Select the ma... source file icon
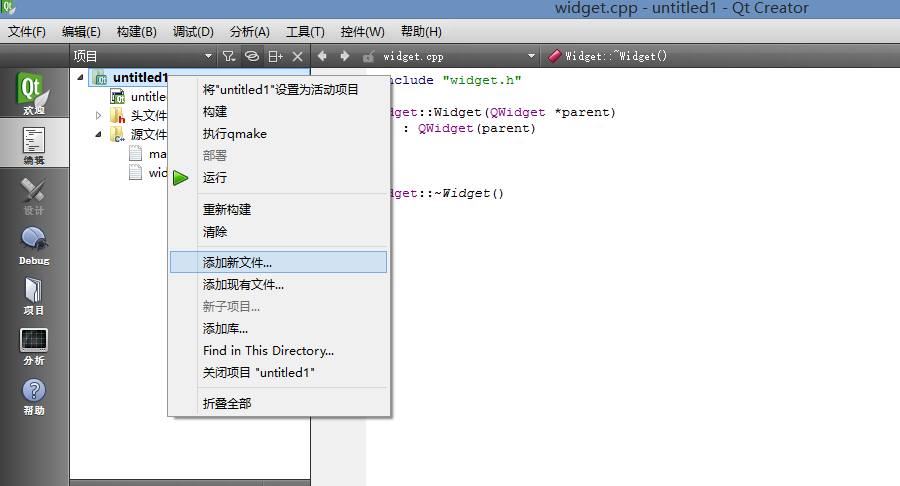900x486 pixels. (x=135, y=154)
